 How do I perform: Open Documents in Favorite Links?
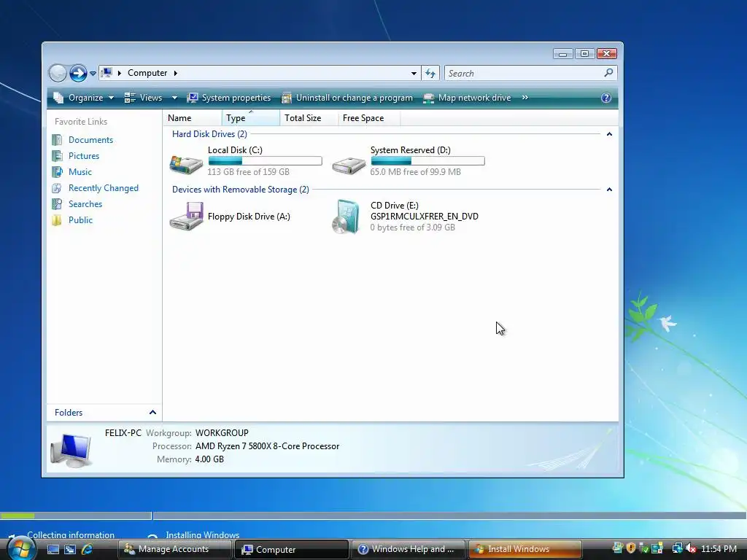coord(90,140)
